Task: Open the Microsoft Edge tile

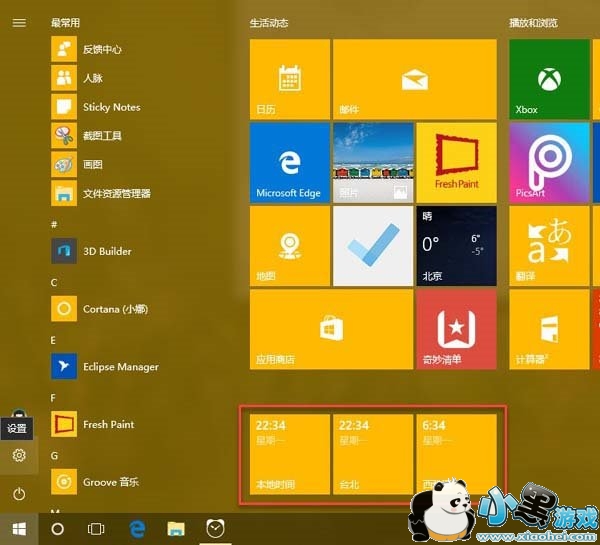Action: 290,163
